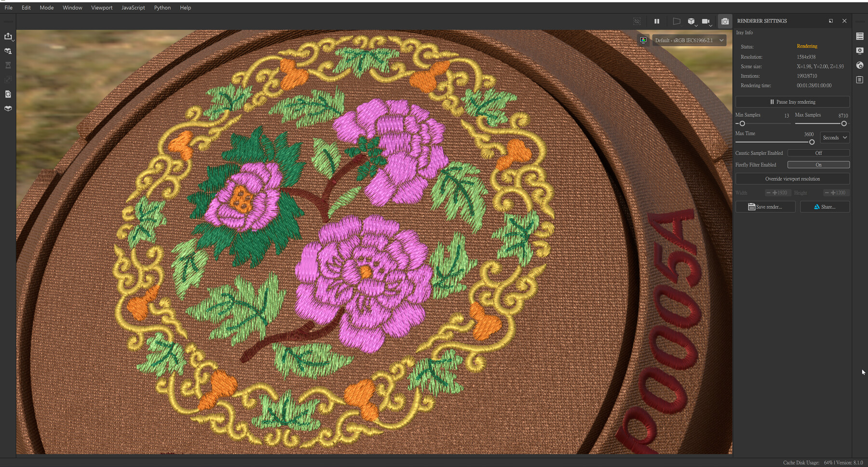Click the Save render button

[765, 206]
